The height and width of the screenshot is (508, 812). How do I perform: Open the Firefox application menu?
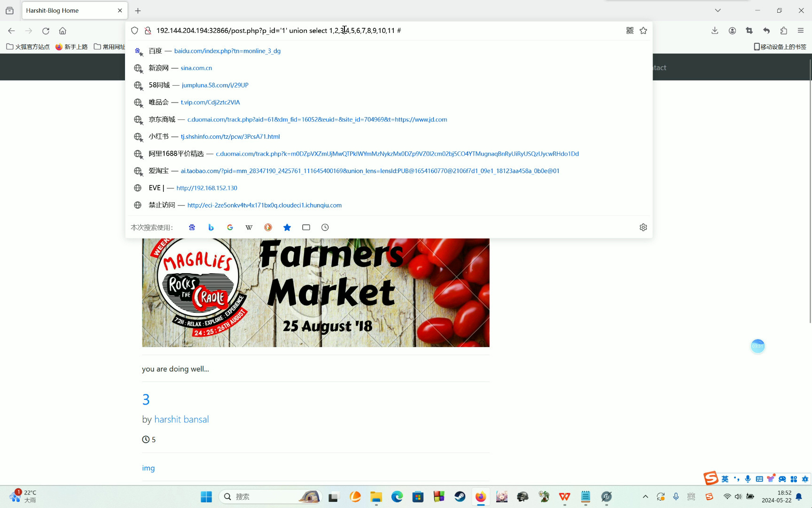(x=801, y=30)
